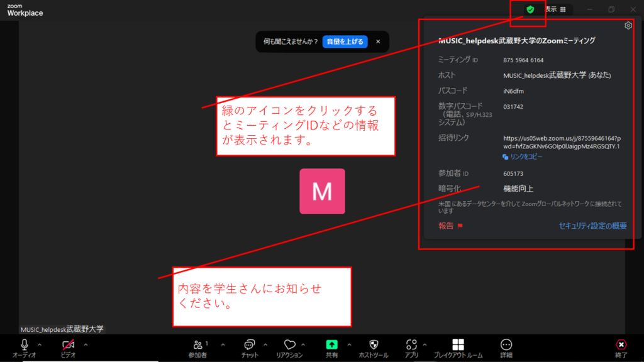Dismiss the 何も聞こえませんか notification
Image resolution: width=644 pixels, height=362 pixels.
(378, 41)
